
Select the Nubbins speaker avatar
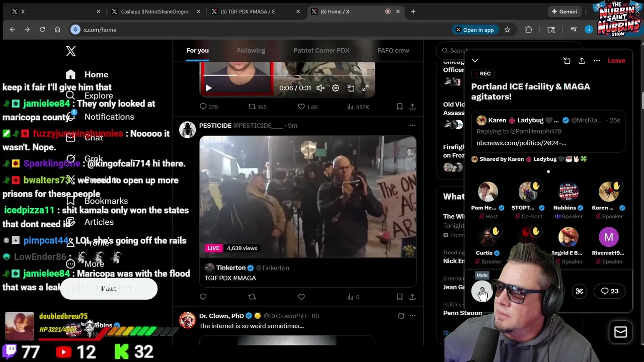pyautogui.click(x=569, y=192)
